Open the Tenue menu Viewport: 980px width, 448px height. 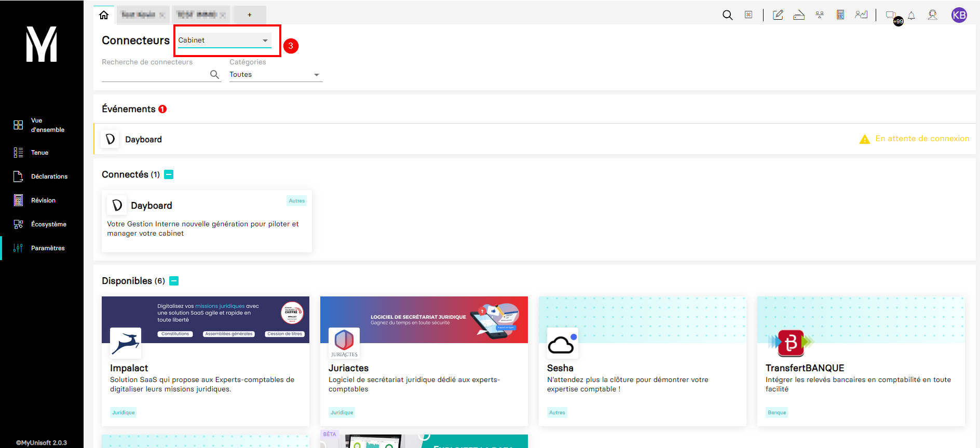tap(42, 153)
